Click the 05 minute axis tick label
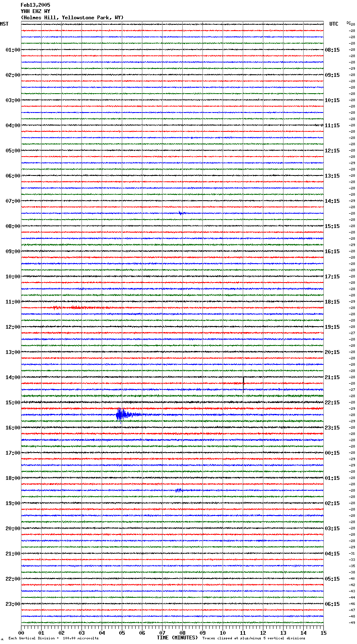 tap(122, 633)
